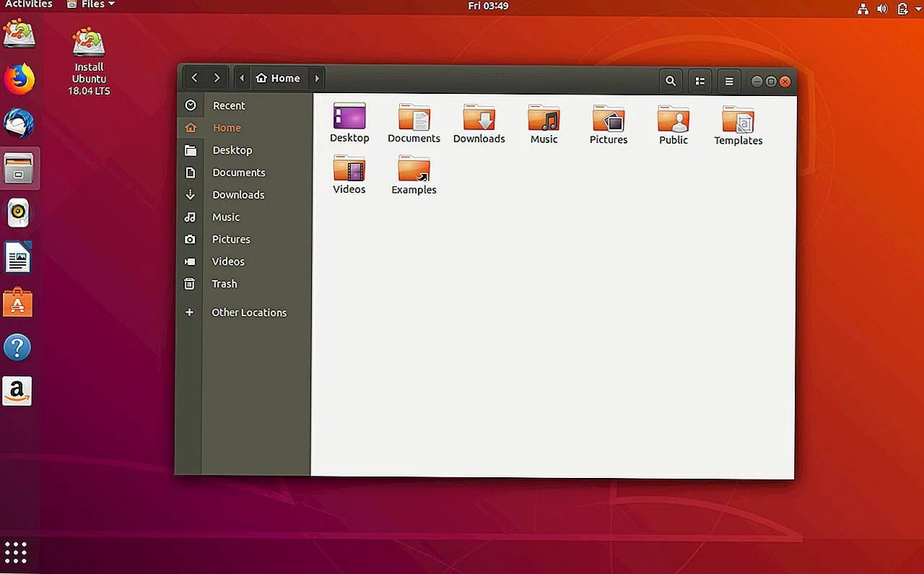924x574 pixels.
Task: Click the Downloads arrow icon in sidebar
Action: tap(191, 195)
